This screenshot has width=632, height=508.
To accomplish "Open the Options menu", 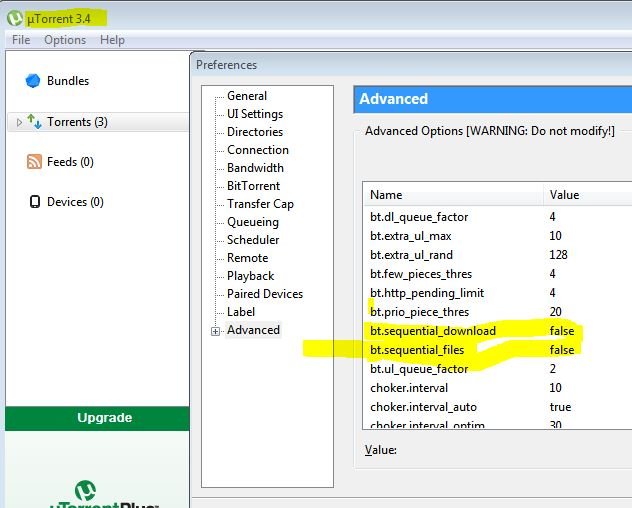I will 65,40.
